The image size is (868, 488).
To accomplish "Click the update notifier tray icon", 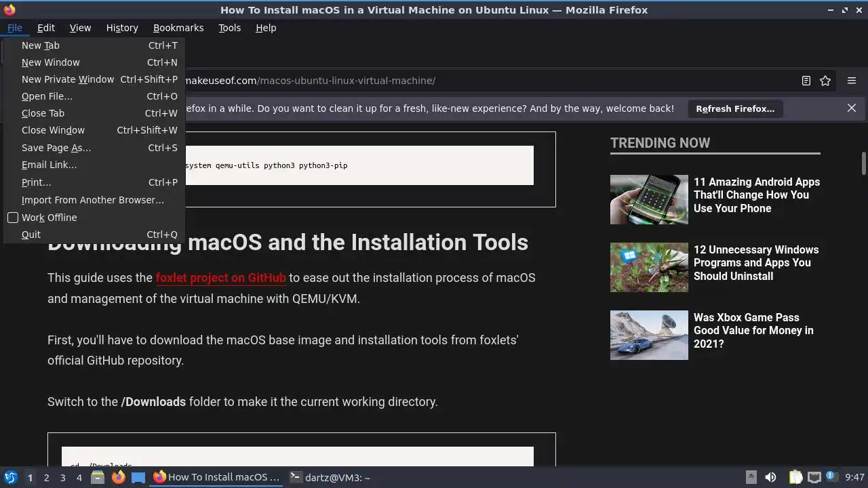I will pos(832,477).
